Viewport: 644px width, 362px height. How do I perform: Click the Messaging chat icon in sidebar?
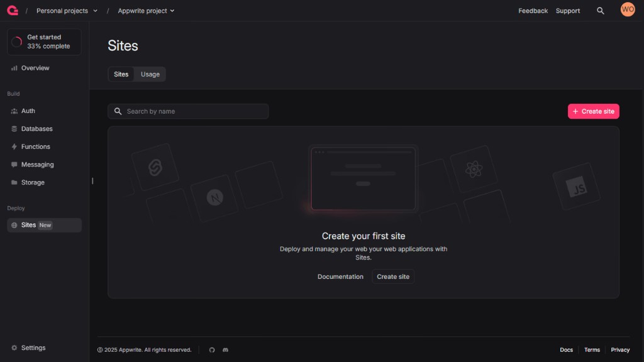tap(14, 165)
